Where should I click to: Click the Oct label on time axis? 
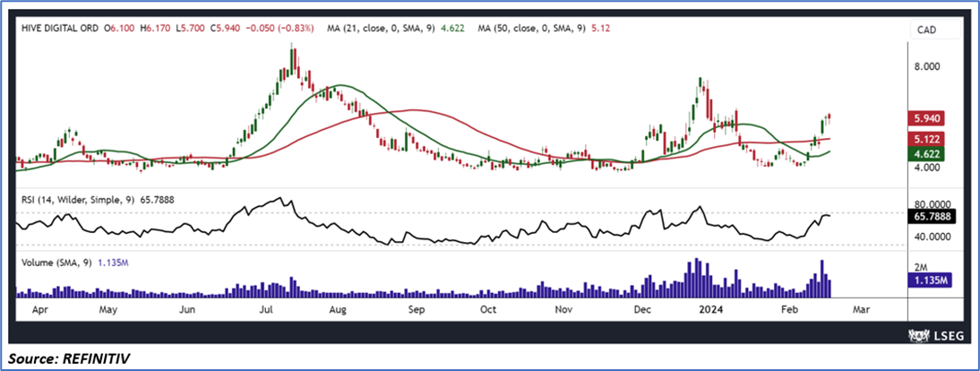(489, 309)
